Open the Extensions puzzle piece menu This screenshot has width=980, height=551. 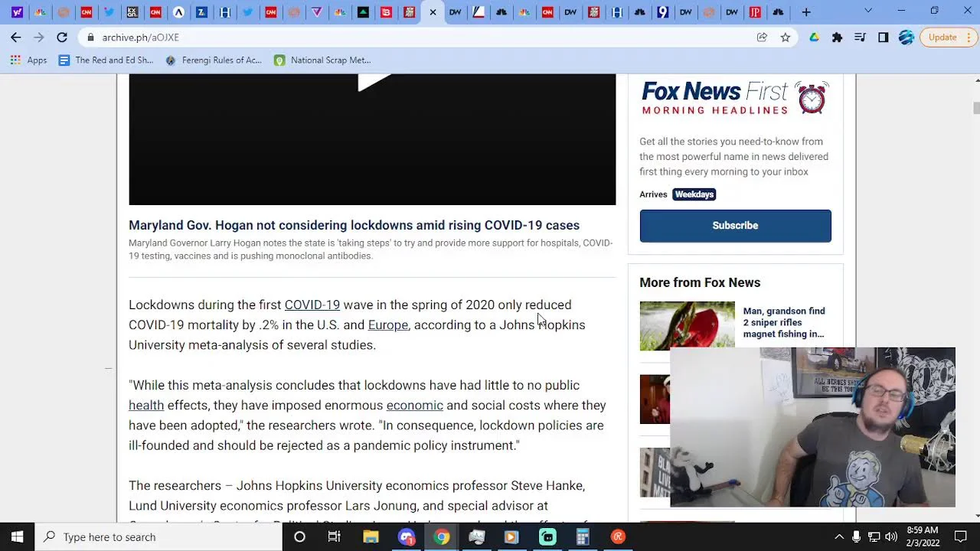point(837,37)
